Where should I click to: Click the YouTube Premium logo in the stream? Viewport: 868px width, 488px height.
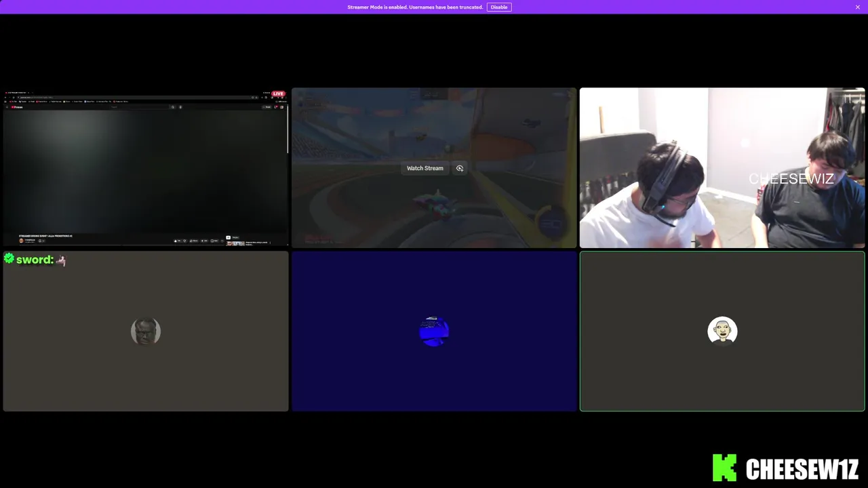tap(17, 107)
